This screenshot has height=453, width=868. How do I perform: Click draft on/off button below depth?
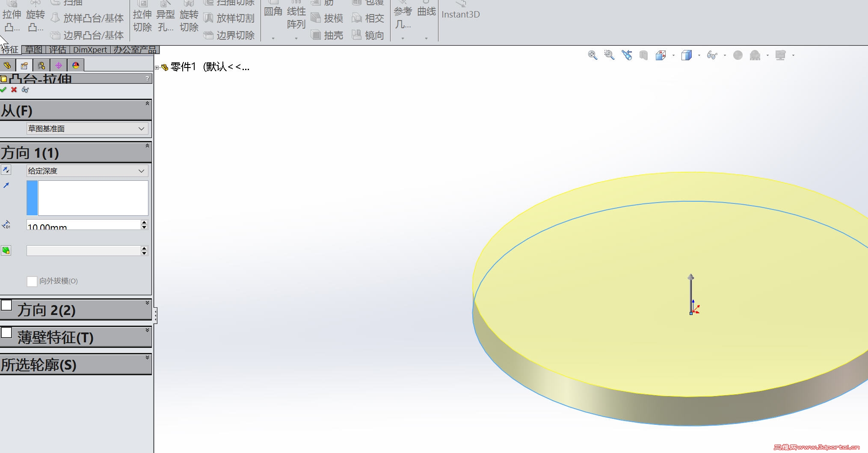pos(6,250)
